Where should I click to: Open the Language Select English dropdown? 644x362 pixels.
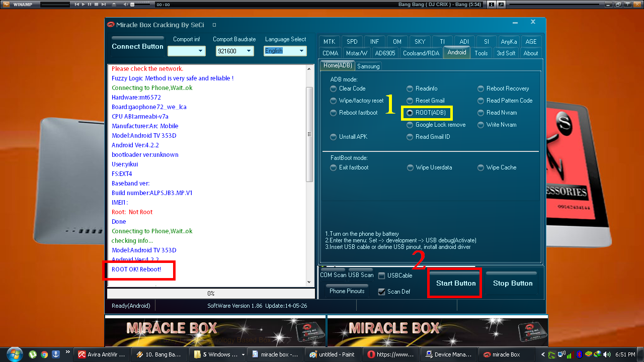point(285,51)
